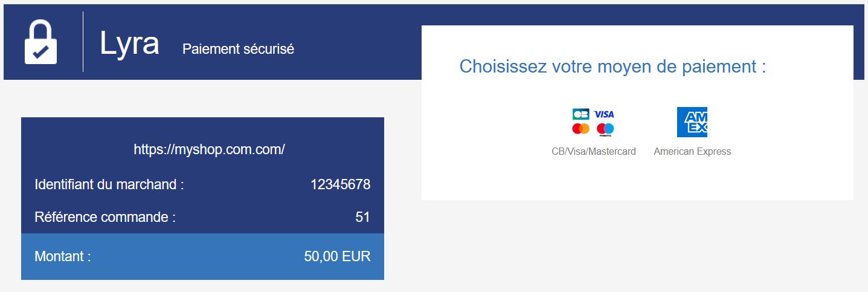Select the Maestro logo
The width and height of the screenshot is (868, 292).
[605, 129]
